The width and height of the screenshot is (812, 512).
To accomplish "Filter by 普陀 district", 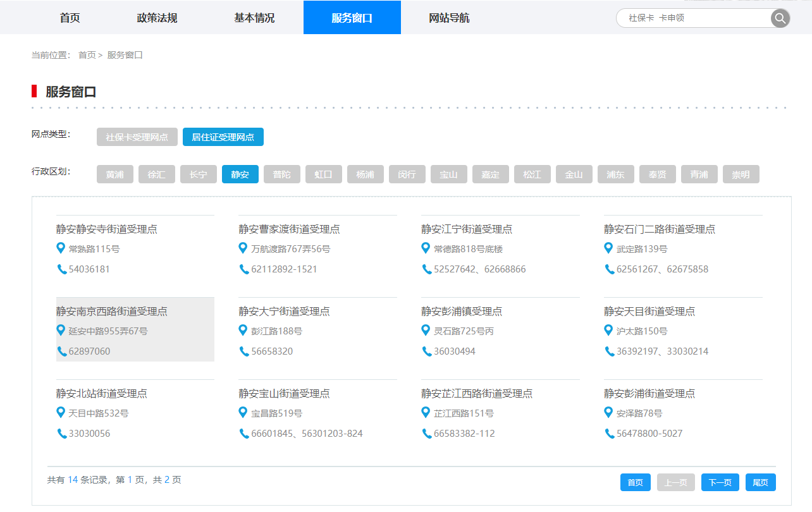I will [282, 174].
